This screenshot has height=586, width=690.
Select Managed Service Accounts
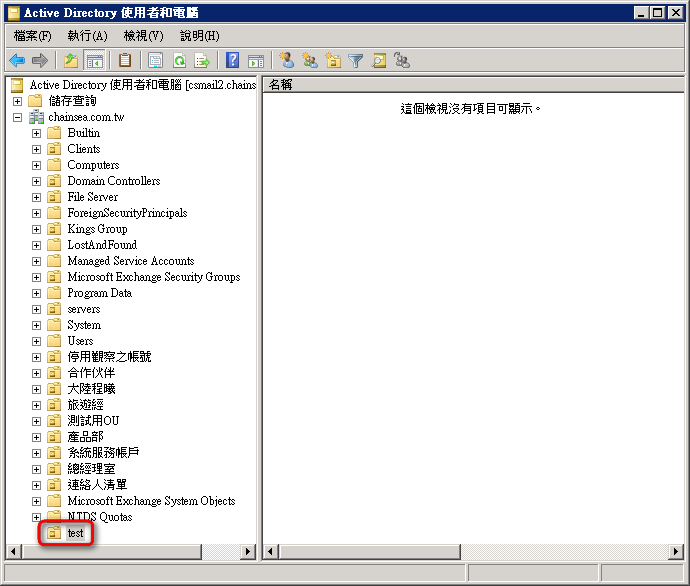click(131, 261)
